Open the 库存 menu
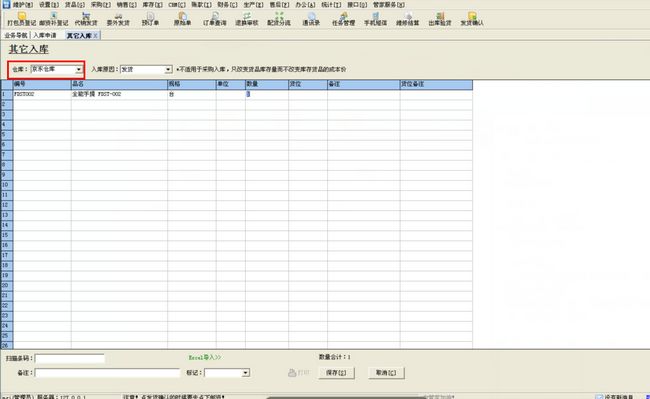Image resolution: width=650 pixels, height=399 pixels. tap(152, 5)
